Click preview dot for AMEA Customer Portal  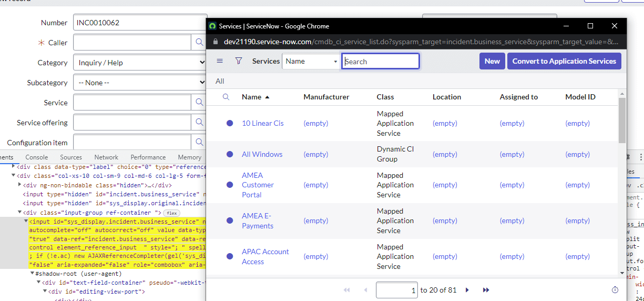click(230, 185)
